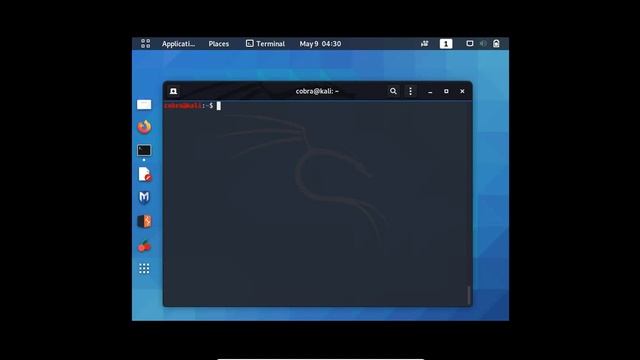
Task: Maximize the terminal window
Action: coord(446,91)
